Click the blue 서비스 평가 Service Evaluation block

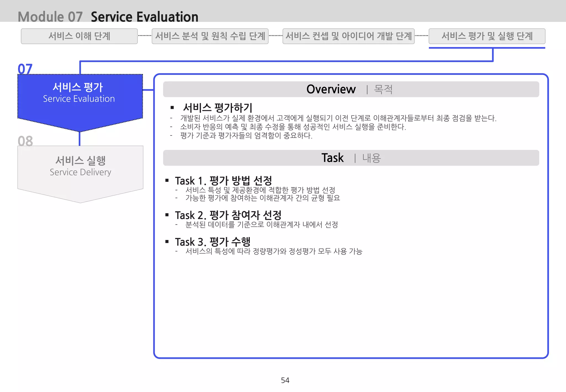[x=80, y=102]
